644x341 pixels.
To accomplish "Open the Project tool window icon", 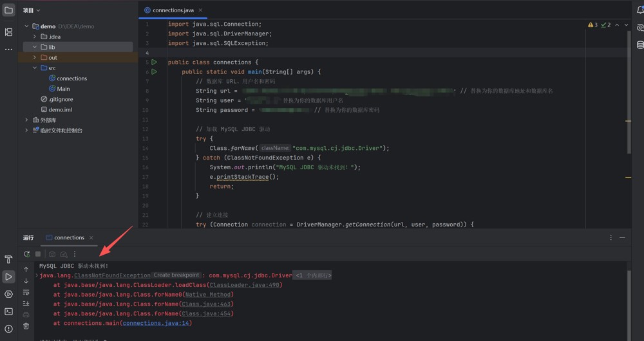I will click(x=8, y=10).
